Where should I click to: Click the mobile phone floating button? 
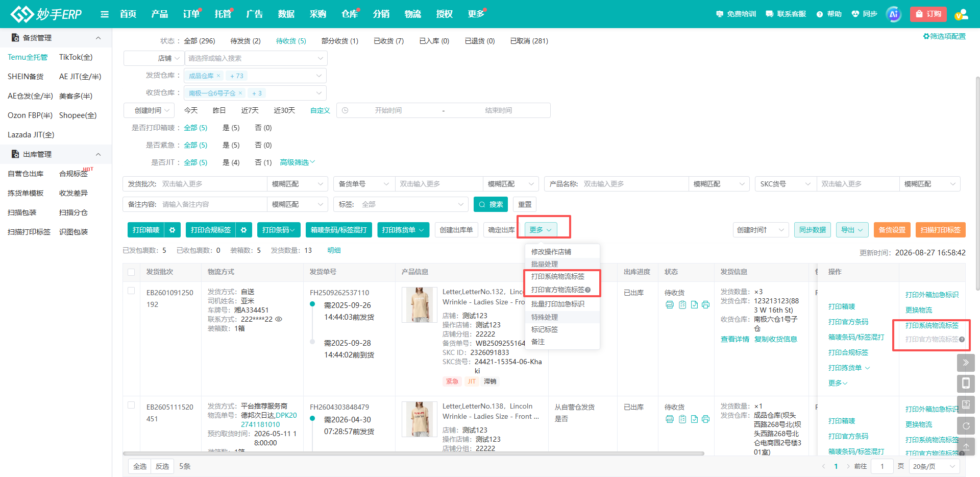click(x=966, y=384)
